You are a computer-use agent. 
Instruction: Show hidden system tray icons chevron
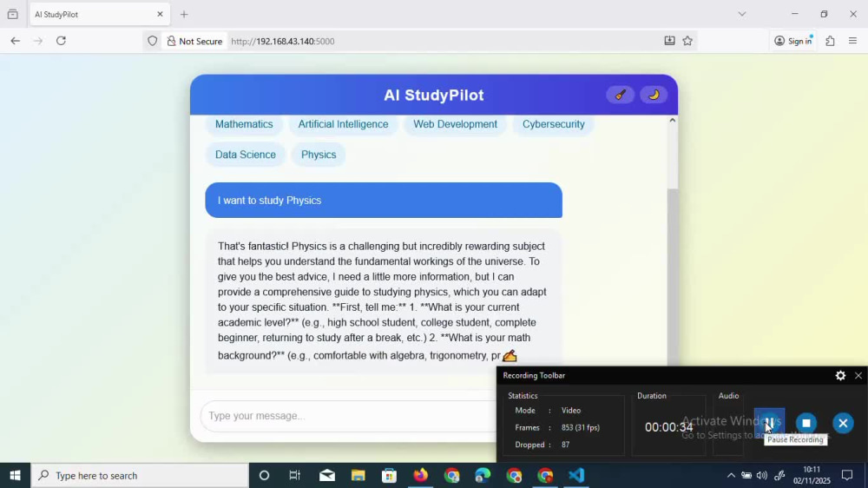click(x=731, y=475)
